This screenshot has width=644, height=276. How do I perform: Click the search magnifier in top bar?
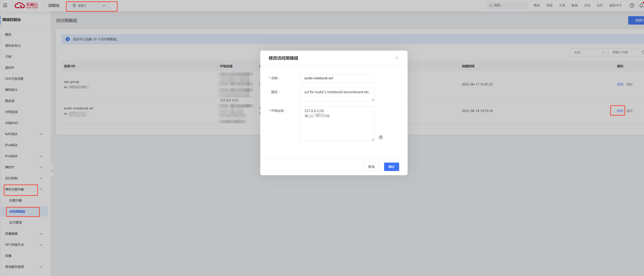[491, 5]
